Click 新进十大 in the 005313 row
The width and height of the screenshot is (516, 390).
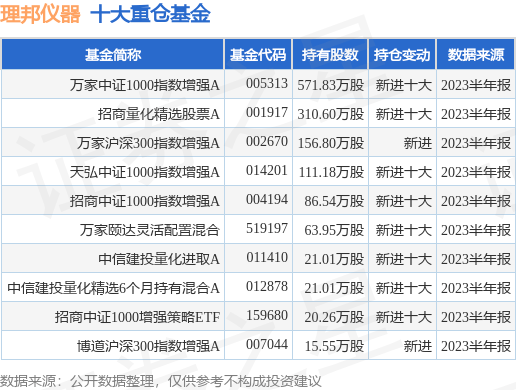coord(404,85)
